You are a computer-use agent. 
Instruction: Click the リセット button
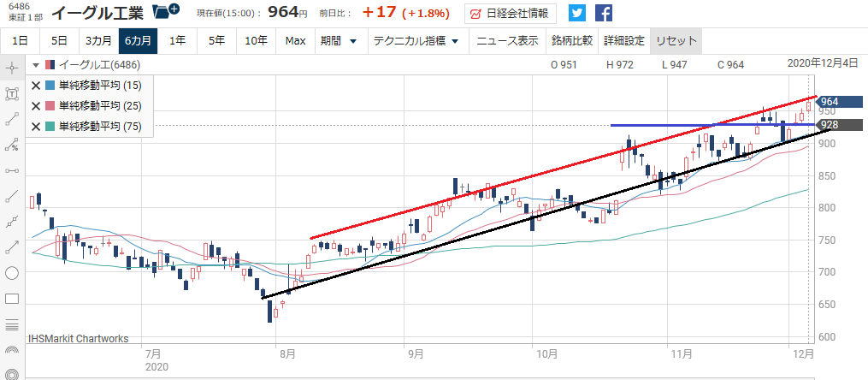676,40
